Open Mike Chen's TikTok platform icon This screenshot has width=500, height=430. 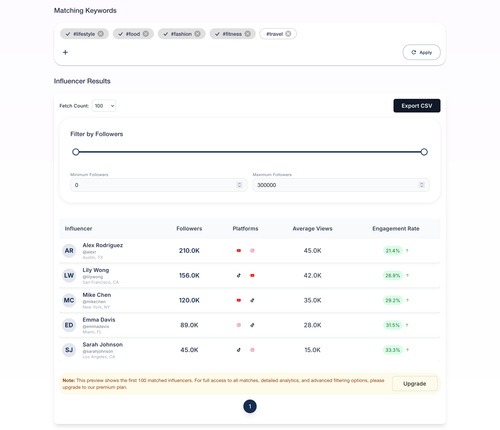click(252, 300)
